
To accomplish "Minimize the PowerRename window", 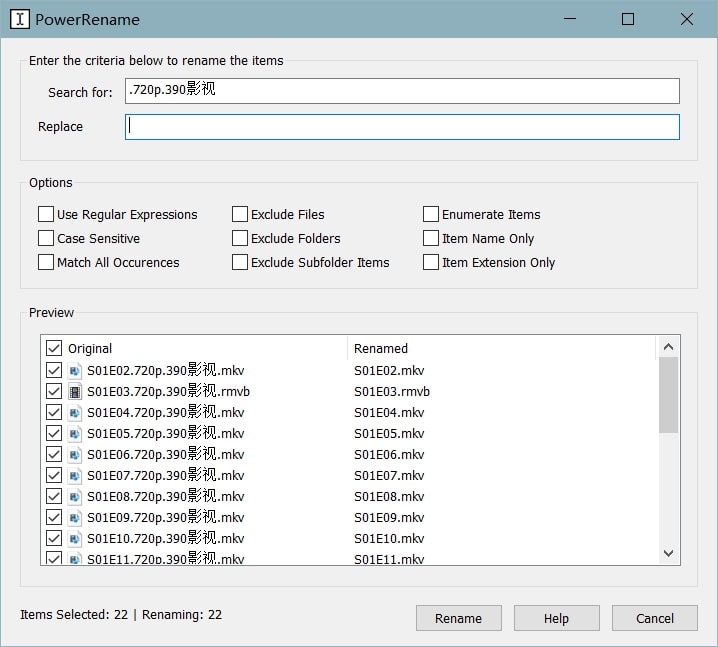I will (570, 19).
